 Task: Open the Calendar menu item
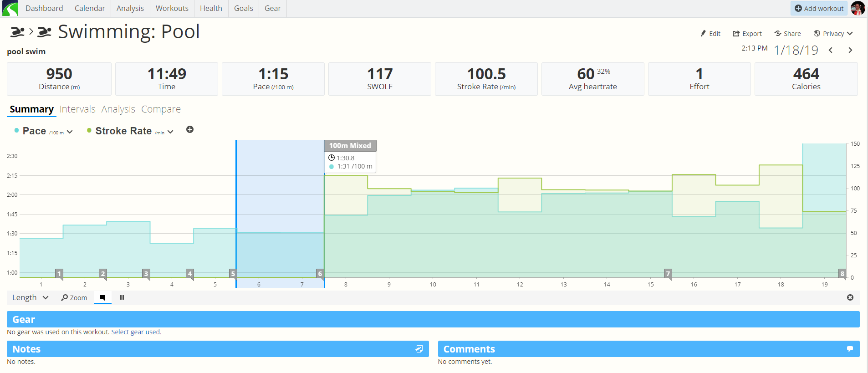pos(90,8)
